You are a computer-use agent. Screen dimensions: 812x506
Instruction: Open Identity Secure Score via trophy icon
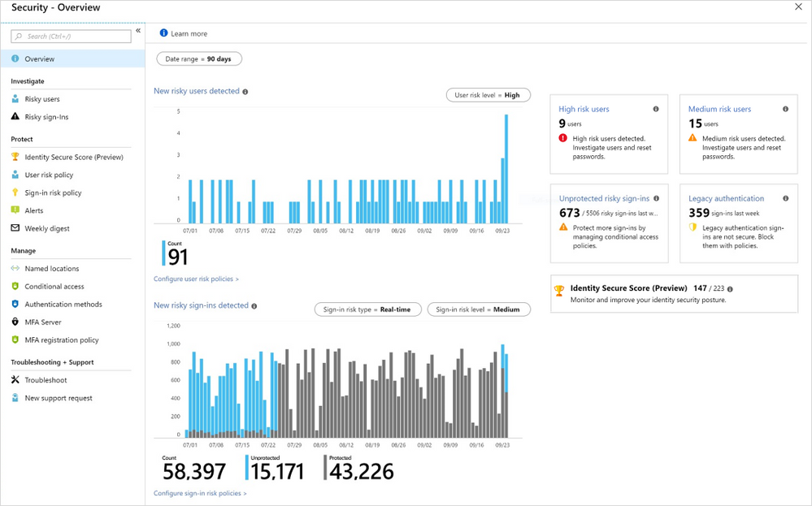16,156
